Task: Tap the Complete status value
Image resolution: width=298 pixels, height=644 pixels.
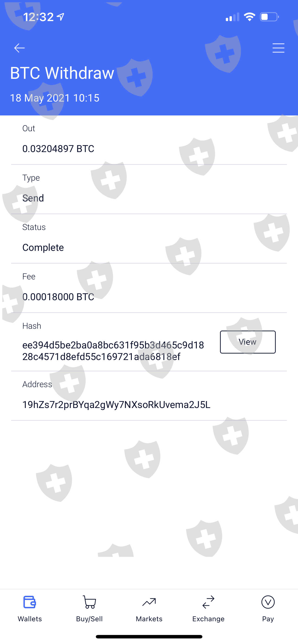Action: click(x=43, y=248)
